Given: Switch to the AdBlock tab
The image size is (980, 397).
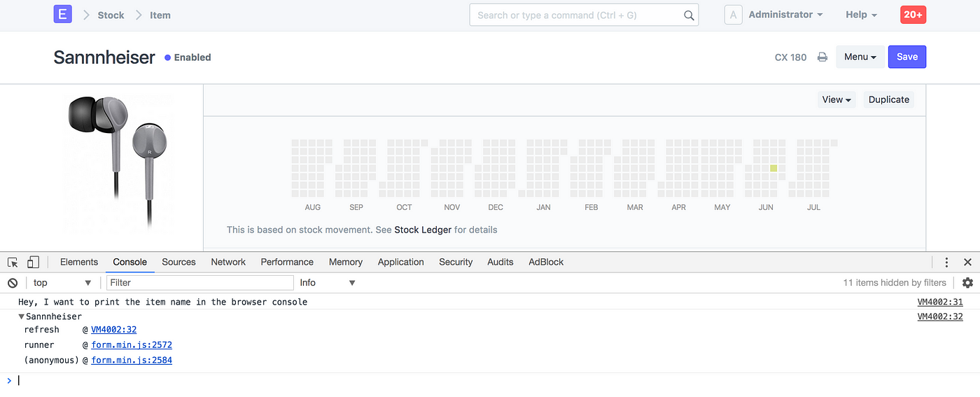Looking at the screenshot, I should [546, 262].
